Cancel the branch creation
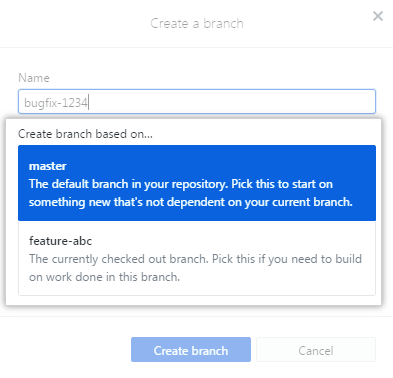The height and width of the screenshot is (378, 393). pyautogui.click(x=316, y=349)
